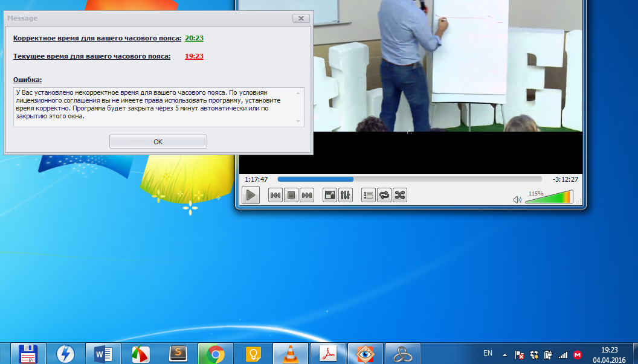Screen dimensions: 638x364
Task: Toggle fullscreen video mode
Action: [x=330, y=195]
